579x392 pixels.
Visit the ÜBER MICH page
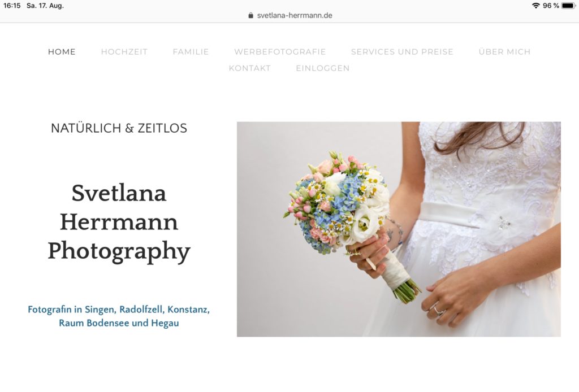504,51
